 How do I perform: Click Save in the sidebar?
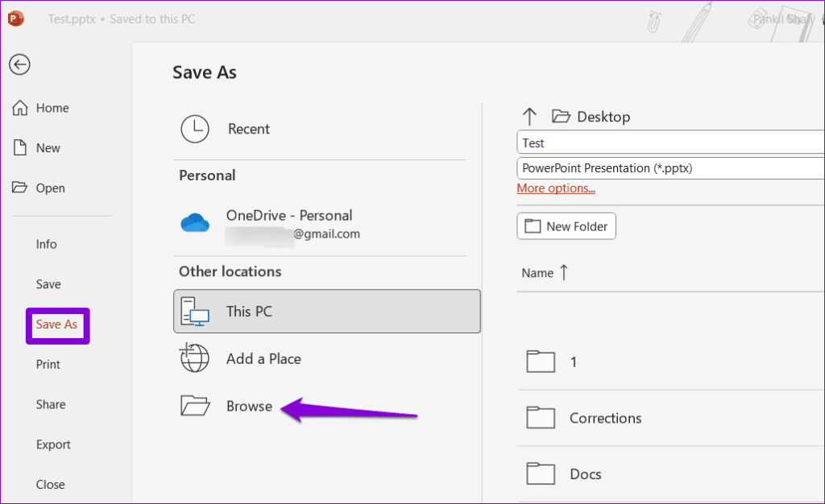pyautogui.click(x=48, y=283)
